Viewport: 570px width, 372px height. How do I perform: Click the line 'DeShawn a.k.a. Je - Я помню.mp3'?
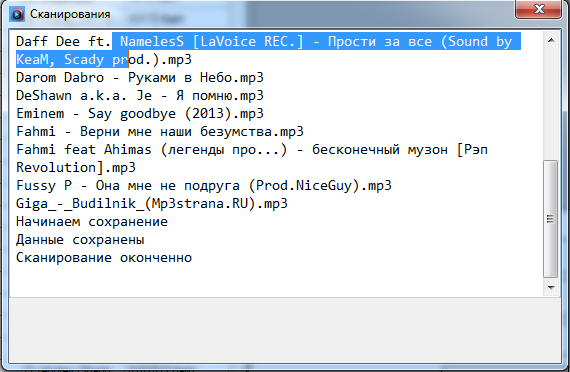pos(140,96)
